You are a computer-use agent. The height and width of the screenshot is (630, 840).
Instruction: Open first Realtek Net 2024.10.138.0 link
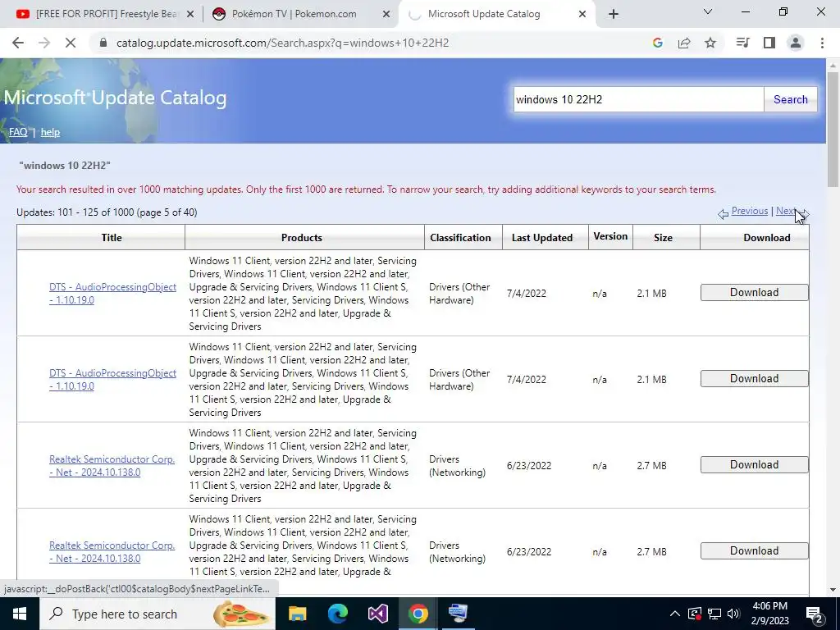click(x=112, y=466)
